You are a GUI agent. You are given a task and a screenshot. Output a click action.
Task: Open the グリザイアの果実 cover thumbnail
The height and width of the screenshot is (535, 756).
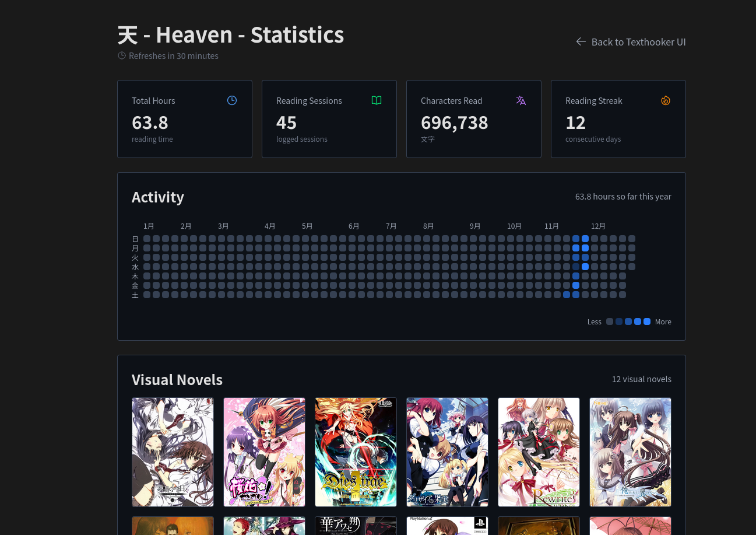pos(447,452)
